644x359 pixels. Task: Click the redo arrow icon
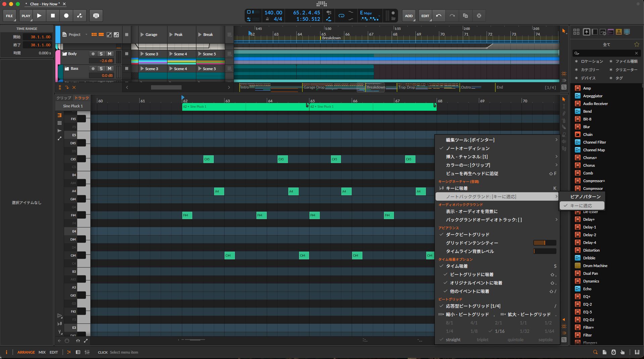[x=452, y=16]
